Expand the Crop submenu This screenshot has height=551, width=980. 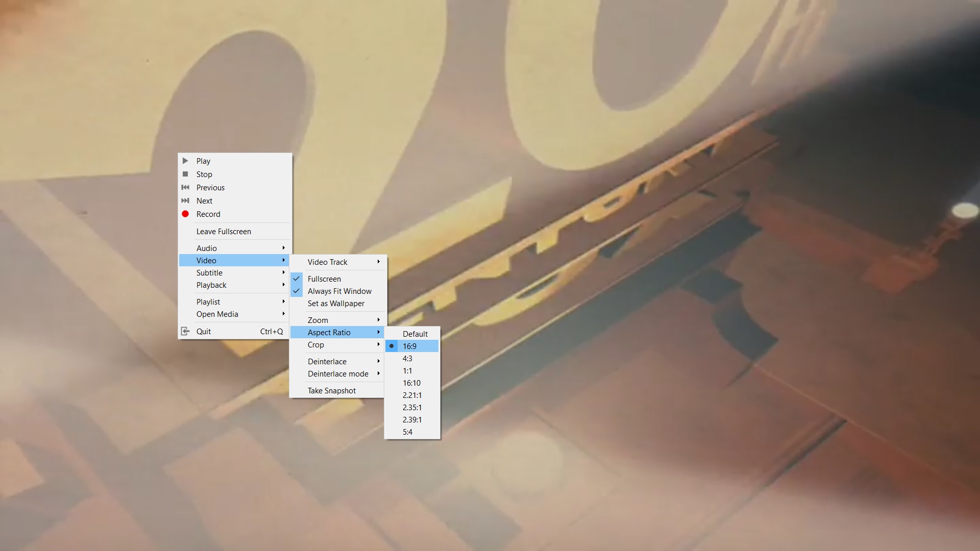tap(337, 344)
